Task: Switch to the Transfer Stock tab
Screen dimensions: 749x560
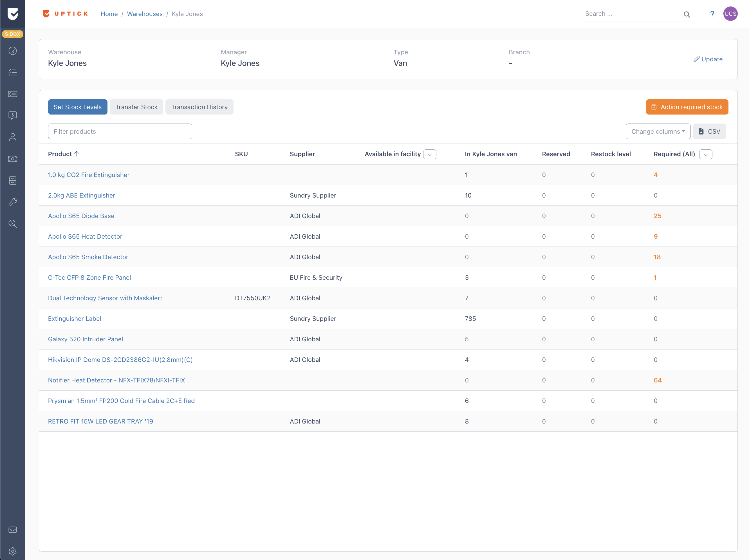Action: pos(136,107)
